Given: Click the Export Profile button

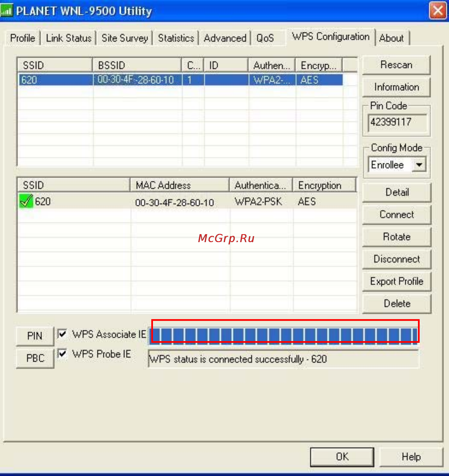Looking at the screenshot, I should (397, 281).
